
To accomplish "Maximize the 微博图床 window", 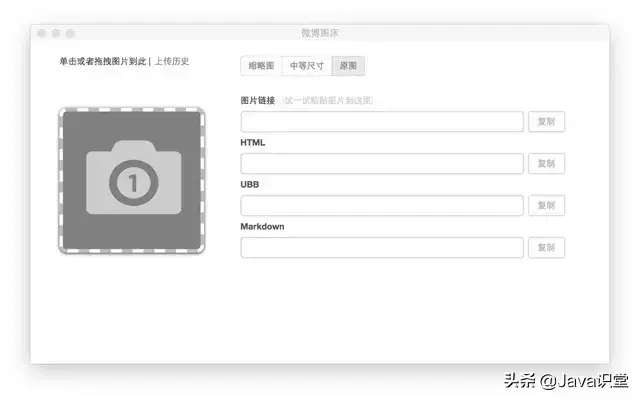I will (x=70, y=33).
